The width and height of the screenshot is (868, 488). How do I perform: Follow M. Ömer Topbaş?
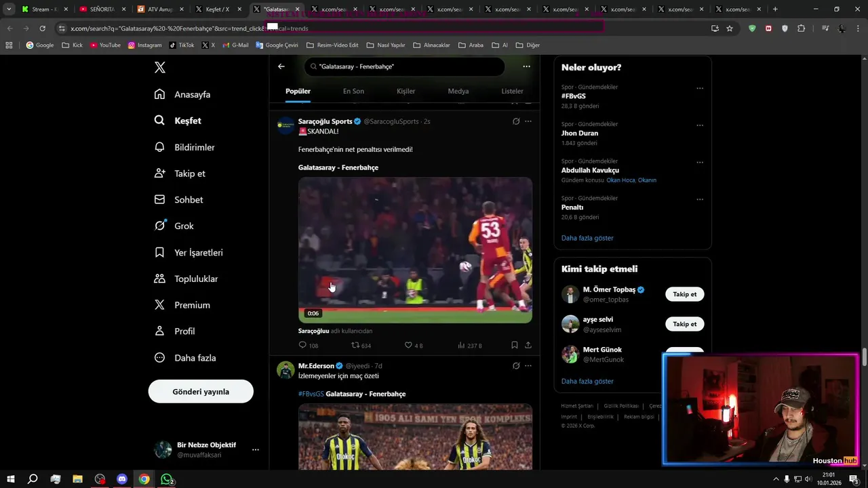[684, 294]
